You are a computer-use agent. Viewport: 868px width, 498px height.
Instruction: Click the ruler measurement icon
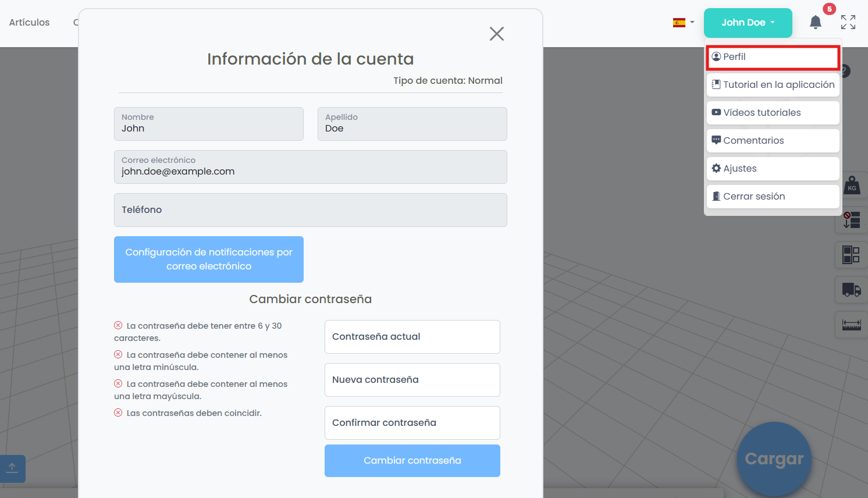click(x=852, y=325)
